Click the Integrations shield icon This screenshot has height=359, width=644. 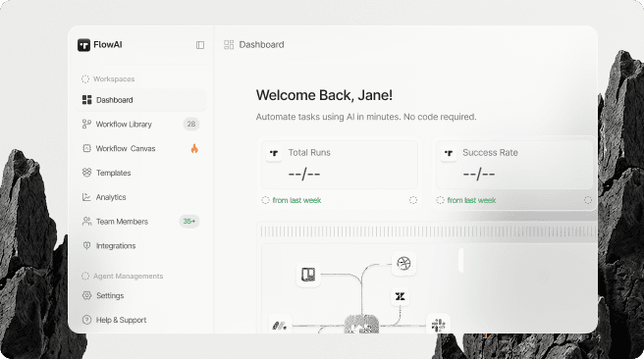86,245
